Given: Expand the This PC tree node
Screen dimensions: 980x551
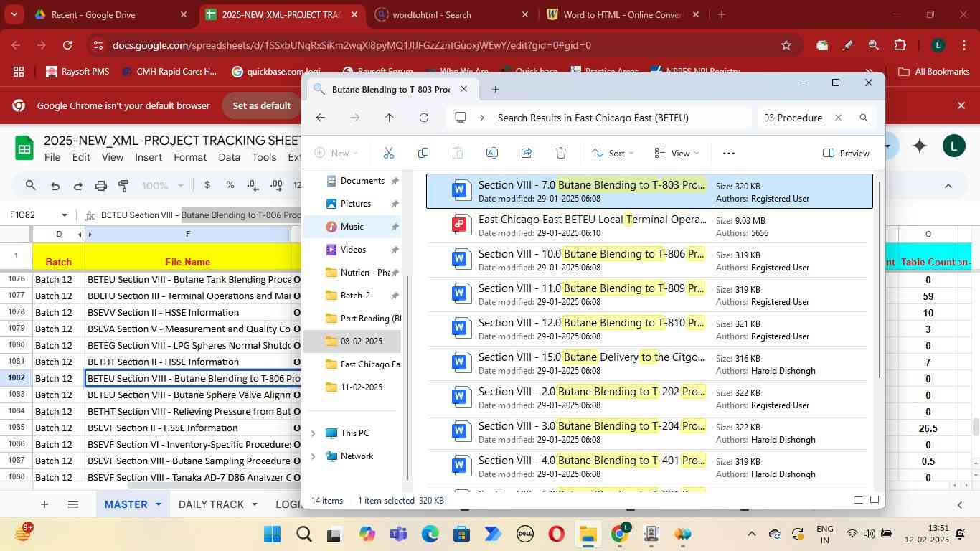Looking at the screenshot, I should [x=313, y=433].
